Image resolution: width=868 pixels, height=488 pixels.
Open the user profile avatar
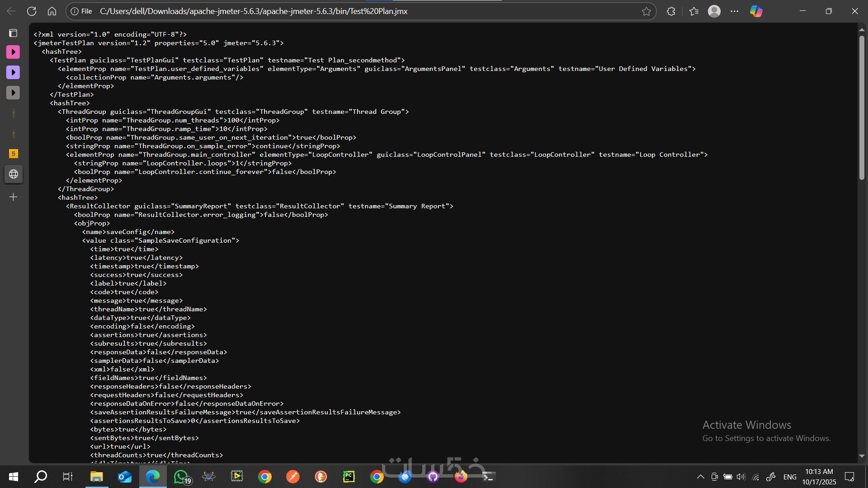coord(714,11)
